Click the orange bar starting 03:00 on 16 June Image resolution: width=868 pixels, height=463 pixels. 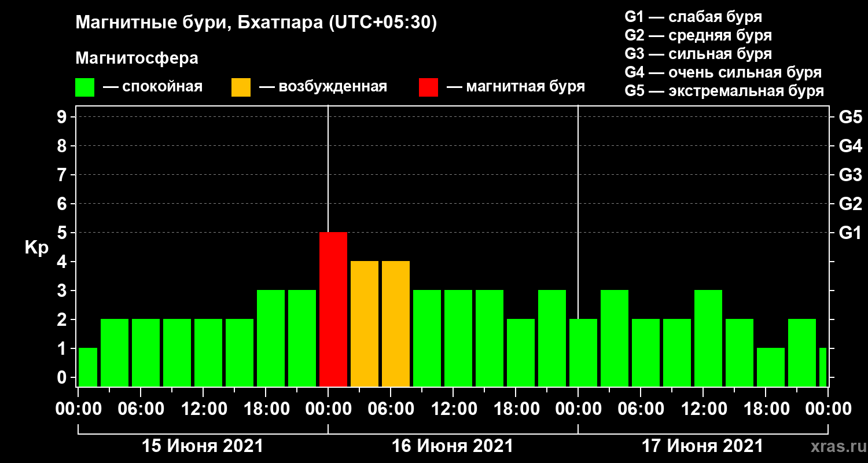click(x=365, y=324)
